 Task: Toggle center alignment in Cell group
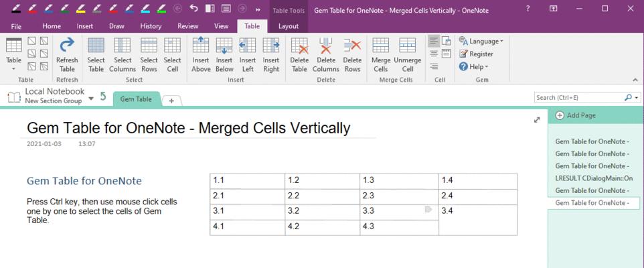pyautogui.click(x=434, y=54)
